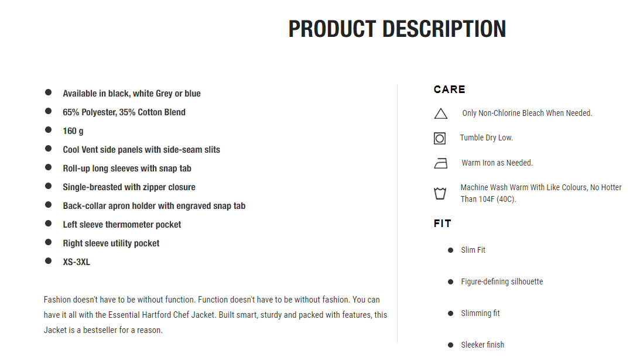
Task: Click the tumble dry square-circle icon
Action: (x=440, y=138)
